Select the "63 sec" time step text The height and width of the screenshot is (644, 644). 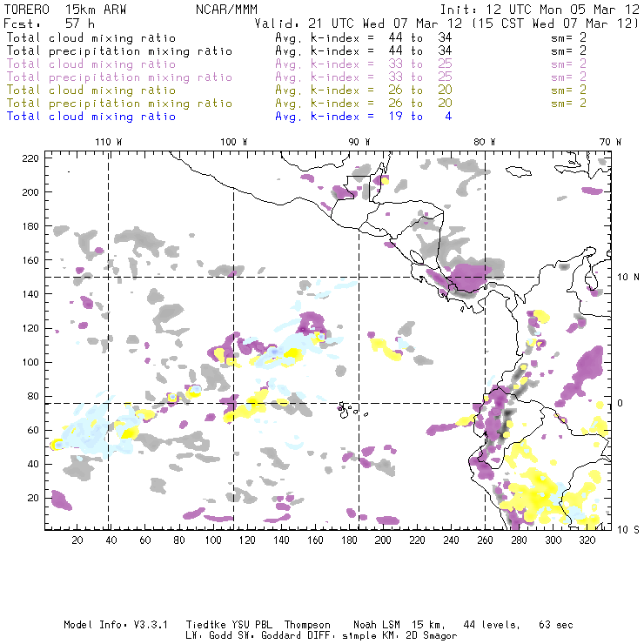click(556, 625)
